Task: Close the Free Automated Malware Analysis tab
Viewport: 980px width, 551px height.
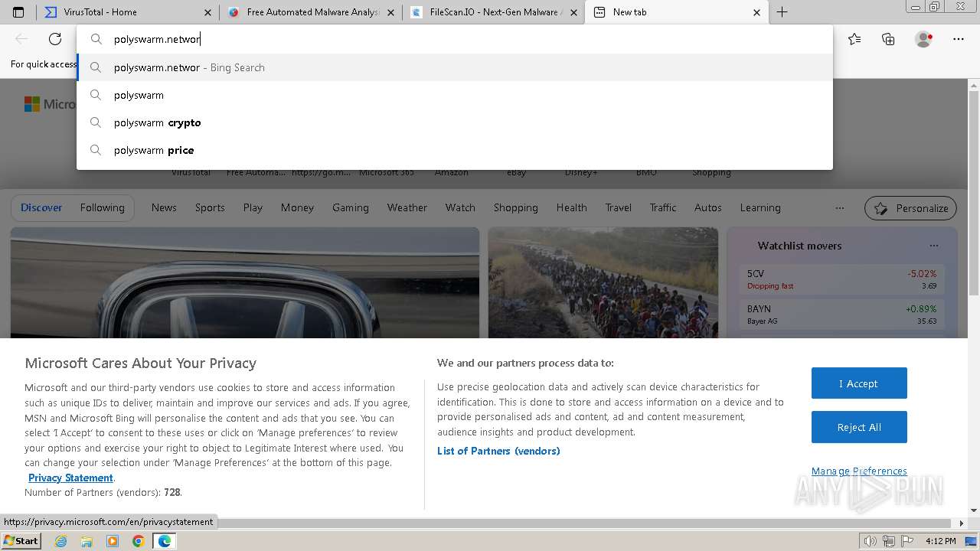Action: pyautogui.click(x=391, y=12)
